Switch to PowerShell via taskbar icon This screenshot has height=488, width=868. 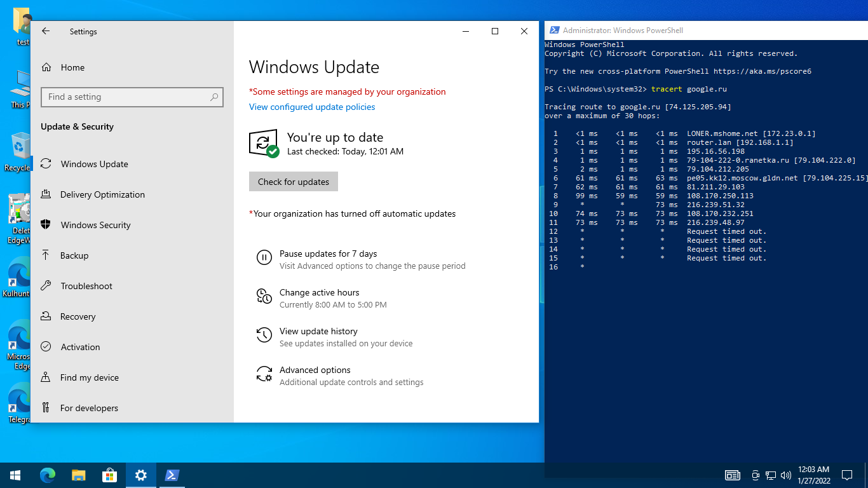click(172, 475)
